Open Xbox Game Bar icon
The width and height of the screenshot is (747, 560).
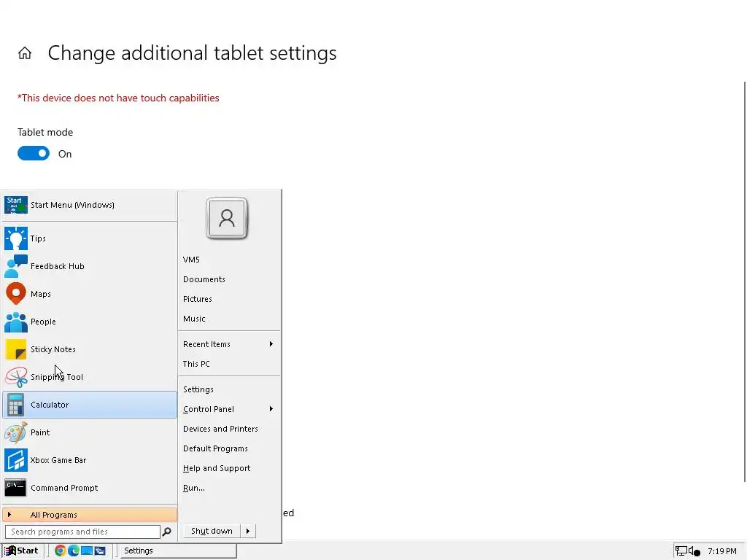pyautogui.click(x=16, y=460)
